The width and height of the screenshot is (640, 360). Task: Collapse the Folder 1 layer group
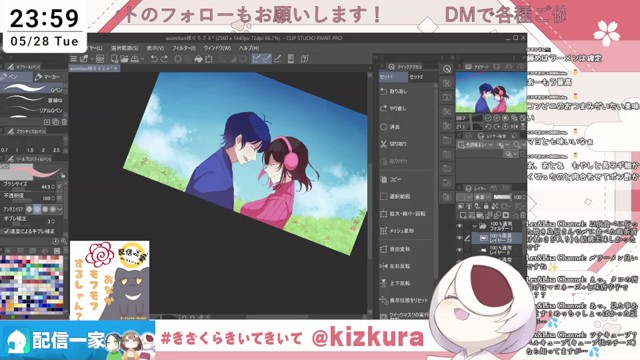pos(474,226)
